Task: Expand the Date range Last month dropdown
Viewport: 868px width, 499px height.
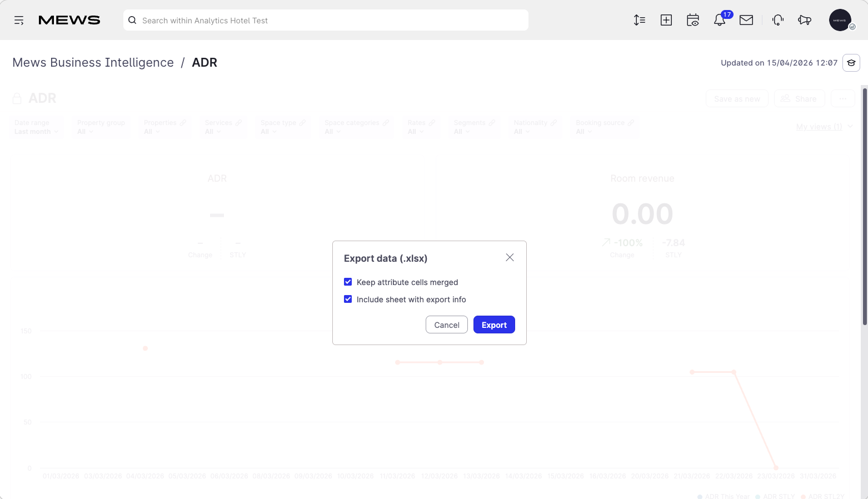Action: (x=36, y=127)
